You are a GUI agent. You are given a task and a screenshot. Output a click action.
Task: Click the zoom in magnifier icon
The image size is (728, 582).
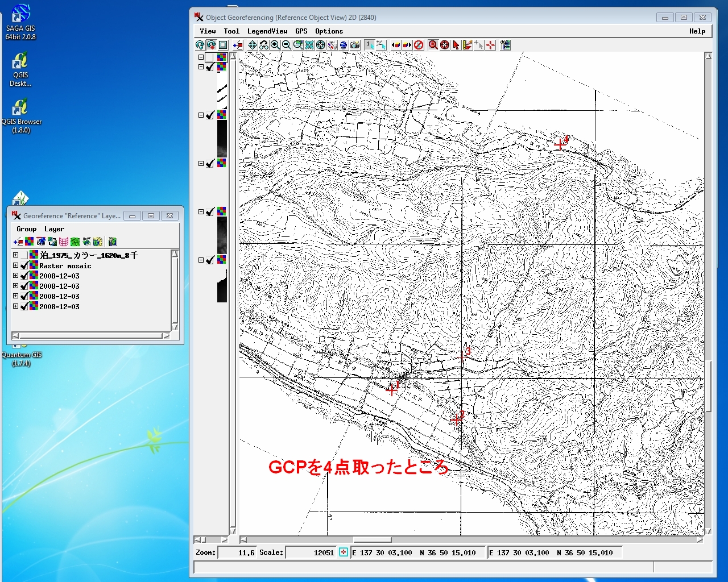click(x=275, y=45)
